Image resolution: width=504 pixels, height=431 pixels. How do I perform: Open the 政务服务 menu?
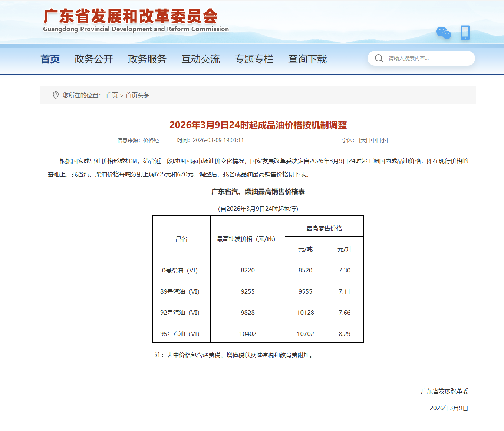tap(147, 59)
